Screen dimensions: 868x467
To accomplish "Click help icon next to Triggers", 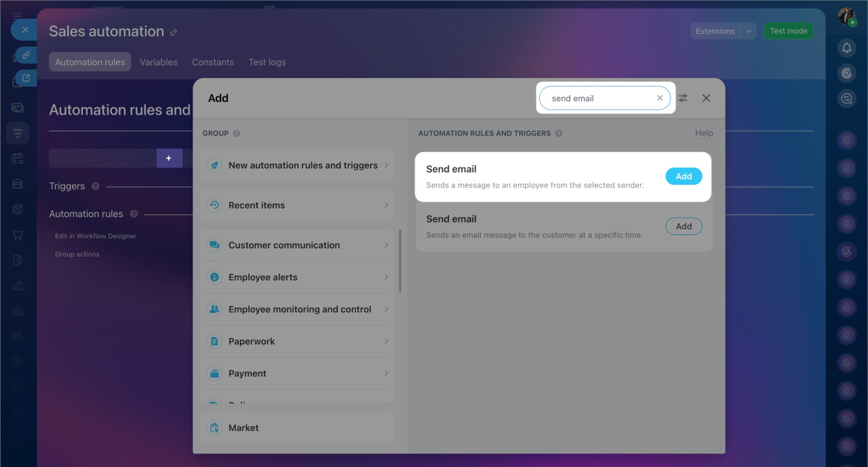I will tap(96, 186).
